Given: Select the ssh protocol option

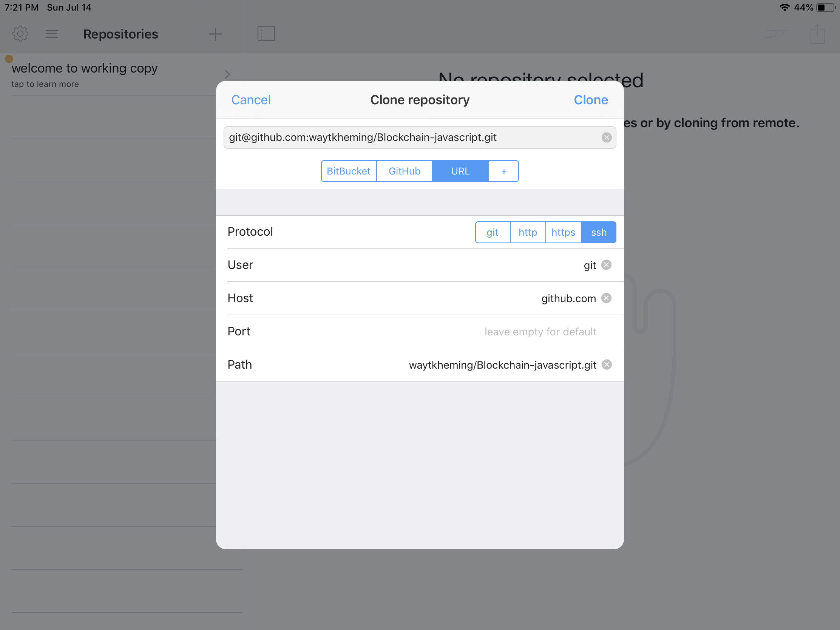Looking at the screenshot, I should point(599,232).
